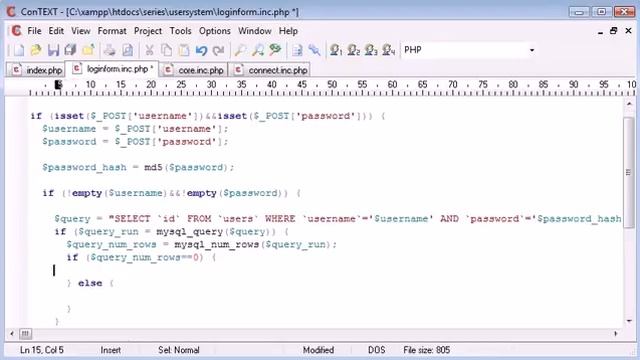Click the Find Next icon

[x=258, y=50]
